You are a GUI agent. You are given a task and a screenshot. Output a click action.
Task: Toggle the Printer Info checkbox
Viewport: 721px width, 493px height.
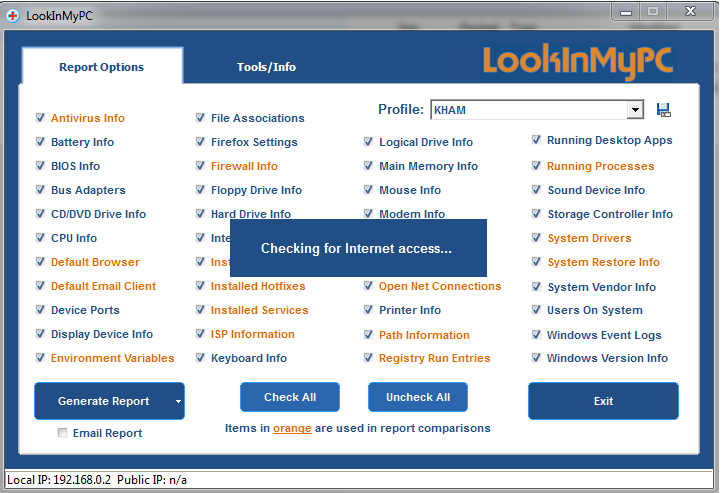click(x=368, y=310)
